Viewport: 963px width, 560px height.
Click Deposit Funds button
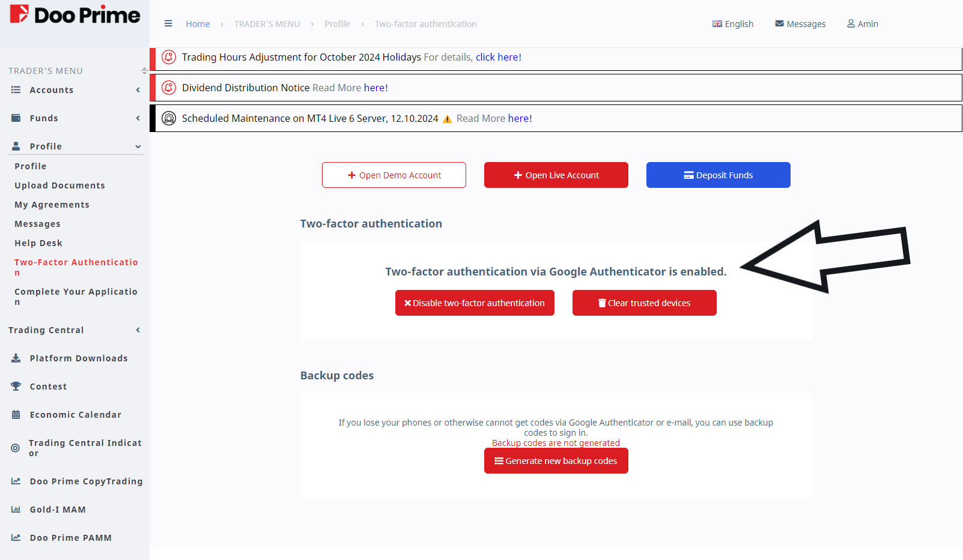click(718, 175)
